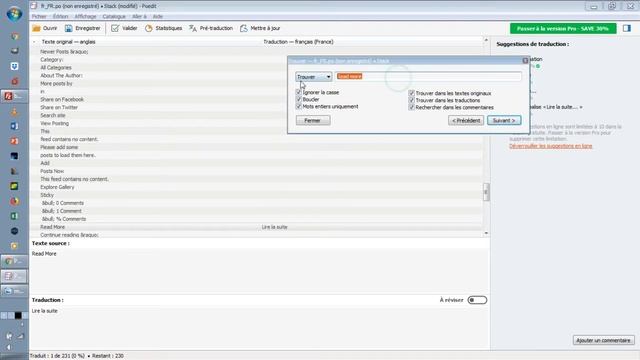Viewport: 640px width, 360px height.
Task: Sort by Texte original column header
Action: click(x=69, y=42)
